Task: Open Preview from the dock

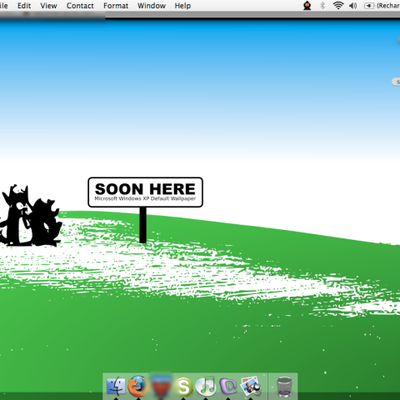Action: coord(250,386)
